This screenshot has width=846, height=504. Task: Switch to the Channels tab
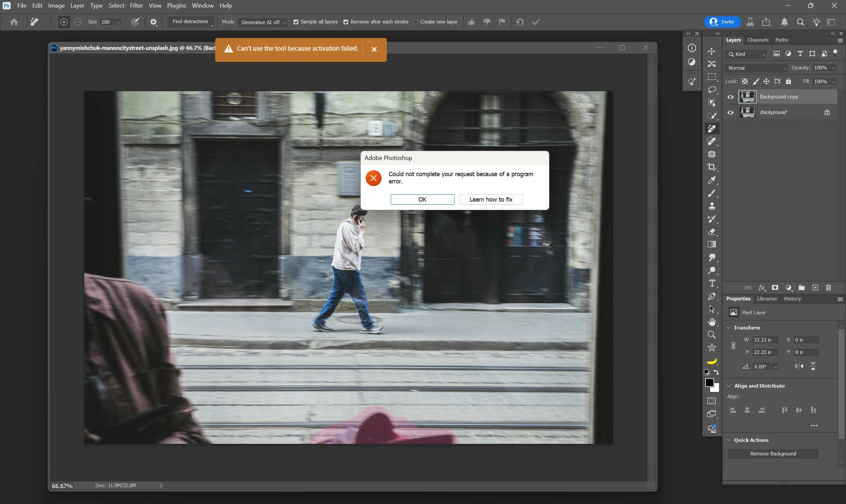coord(758,40)
